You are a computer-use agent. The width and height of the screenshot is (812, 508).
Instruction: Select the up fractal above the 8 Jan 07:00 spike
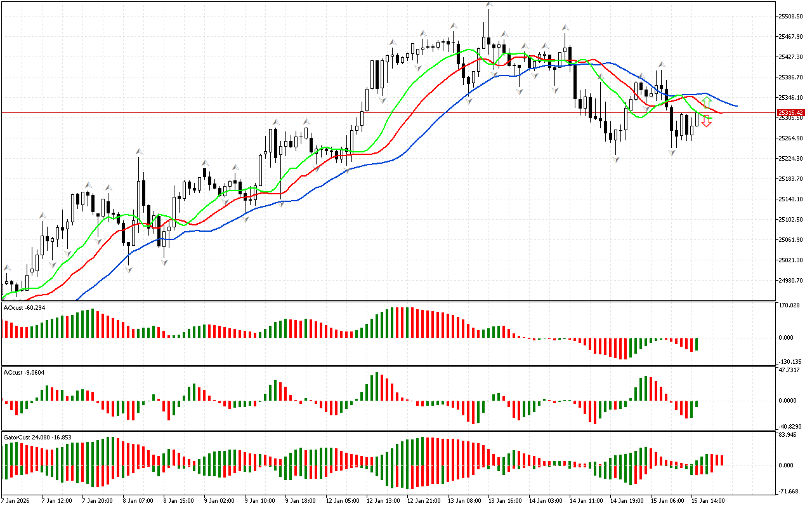pyautogui.click(x=139, y=151)
